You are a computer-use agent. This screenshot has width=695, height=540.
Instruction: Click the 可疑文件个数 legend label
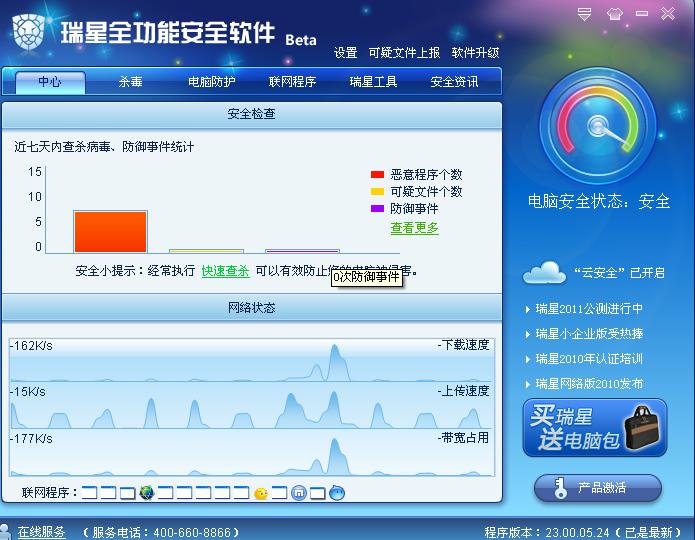click(x=426, y=192)
